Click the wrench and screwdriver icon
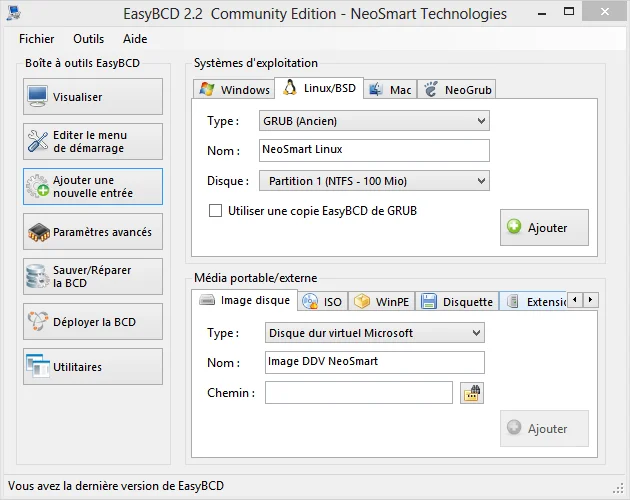This screenshot has height=500, width=630. coord(38,141)
